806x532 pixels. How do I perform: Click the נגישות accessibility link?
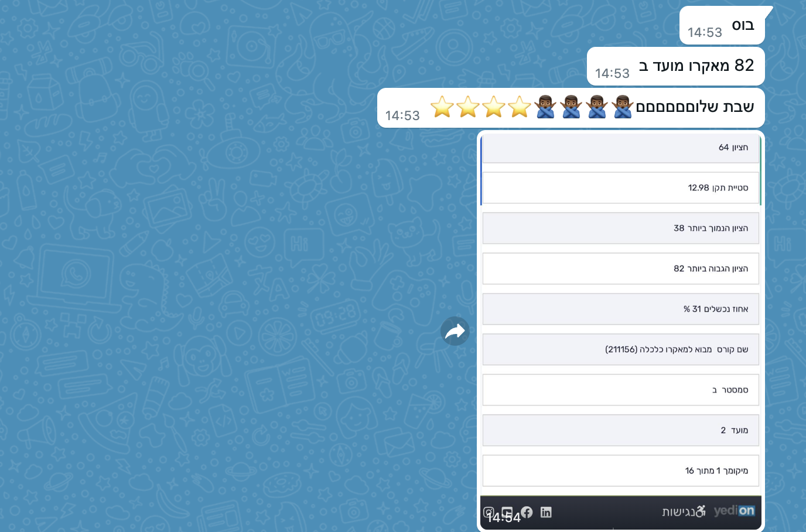click(679, 512)
